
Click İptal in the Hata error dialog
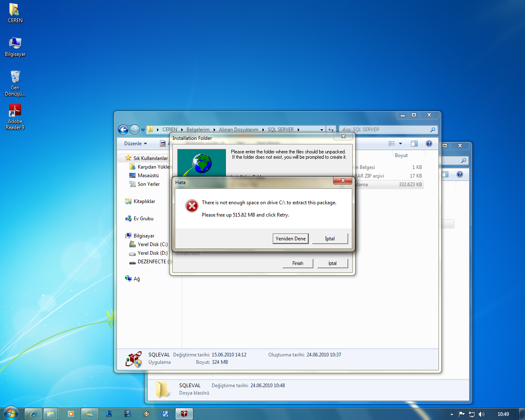330,239
